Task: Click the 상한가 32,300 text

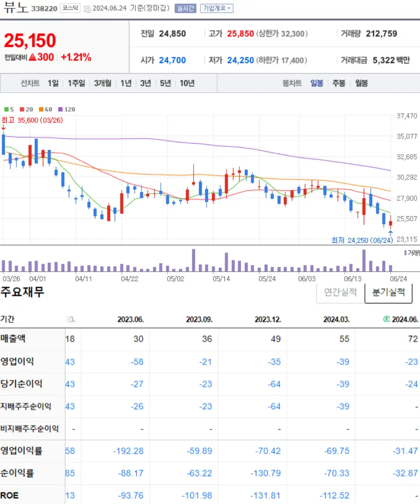Action: point(282,34)
